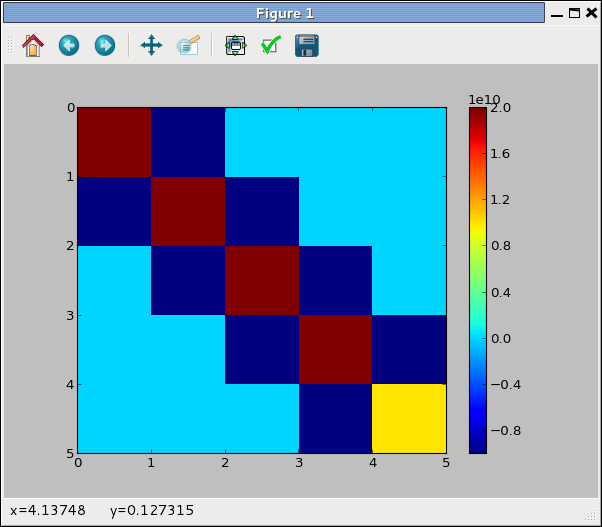Close the Figure 1 window

(x=590, y=13)
